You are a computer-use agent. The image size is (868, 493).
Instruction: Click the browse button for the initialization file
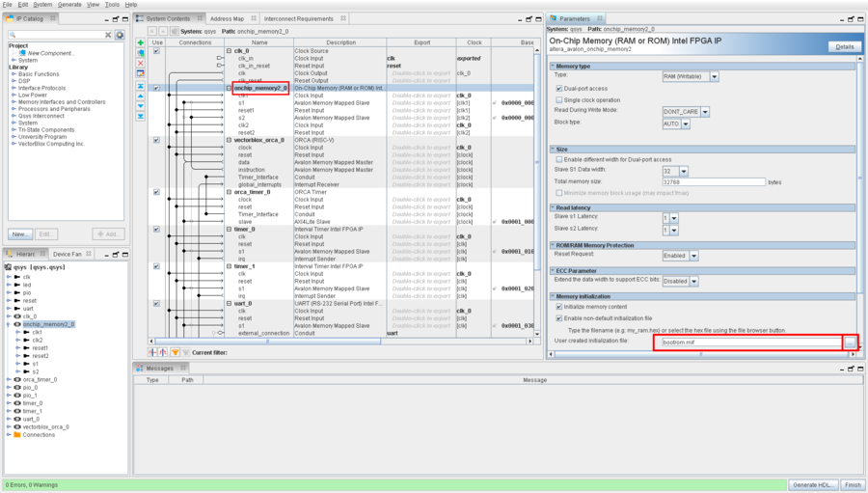tap(850, 342)
